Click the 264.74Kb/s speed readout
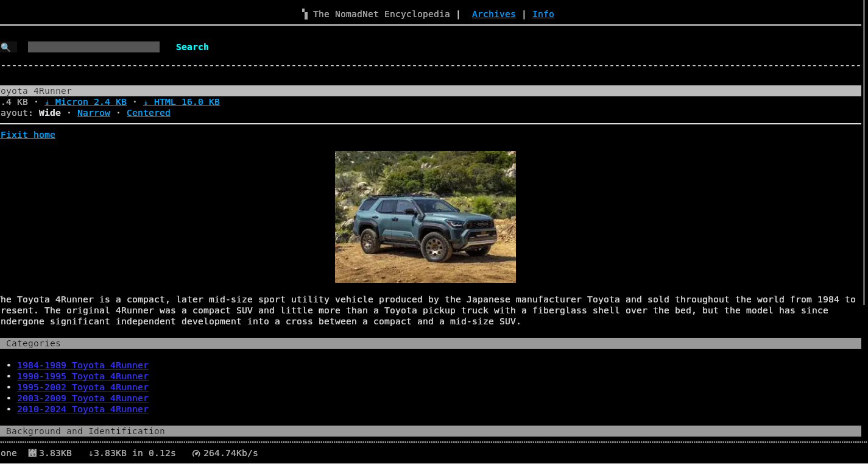Viewport: 868px width, 464px height. pos(231,453)
